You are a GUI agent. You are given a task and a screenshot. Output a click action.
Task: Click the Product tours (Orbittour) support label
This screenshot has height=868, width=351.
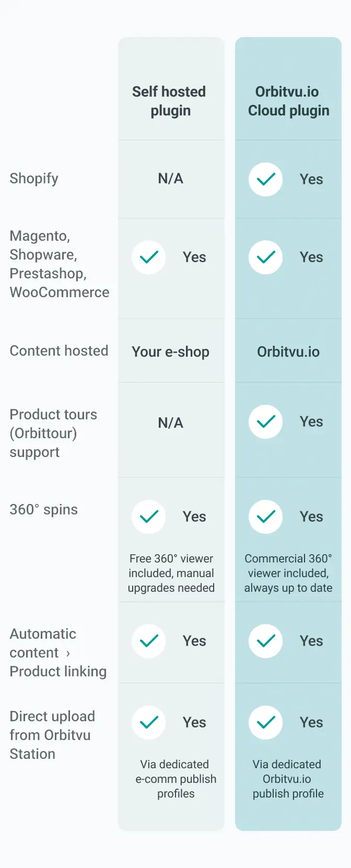pyautogui.click(x=53, y=433)
